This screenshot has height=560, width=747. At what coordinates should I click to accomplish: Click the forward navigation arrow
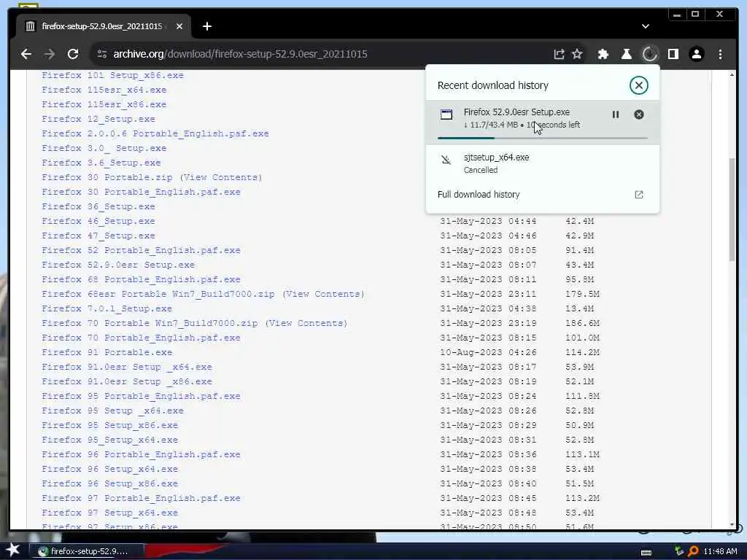coord(50,54)
